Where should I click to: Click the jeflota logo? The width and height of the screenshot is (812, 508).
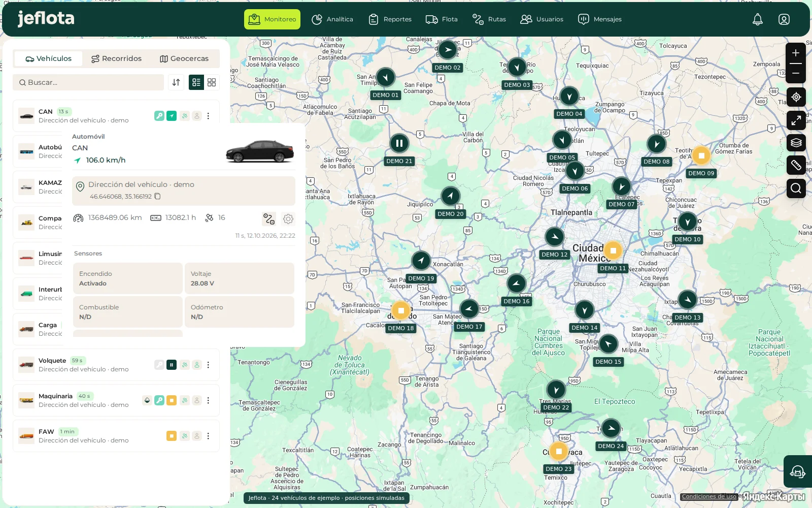[46, 19]
